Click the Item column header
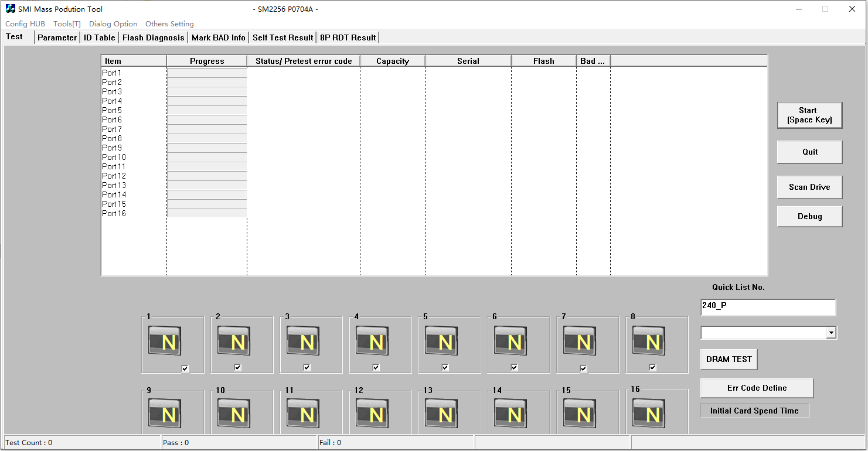 pos(134,61)
